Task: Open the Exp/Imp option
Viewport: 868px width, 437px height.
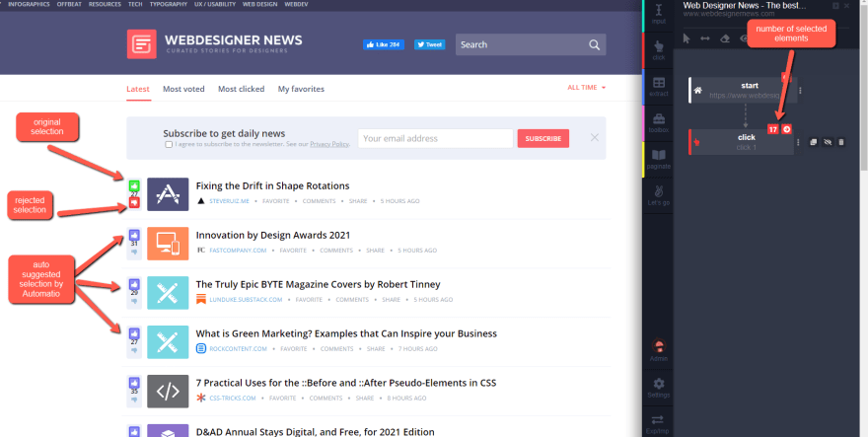Action: [x=658, y=424]
